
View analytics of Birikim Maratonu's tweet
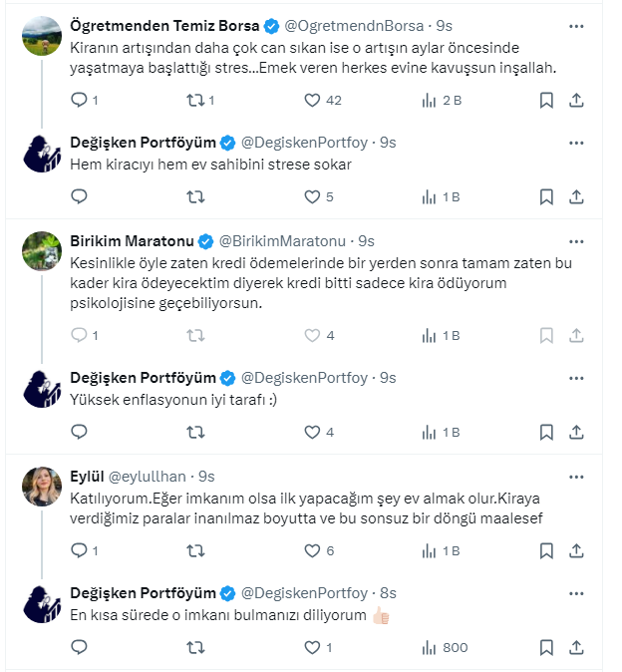coord(429,336)
